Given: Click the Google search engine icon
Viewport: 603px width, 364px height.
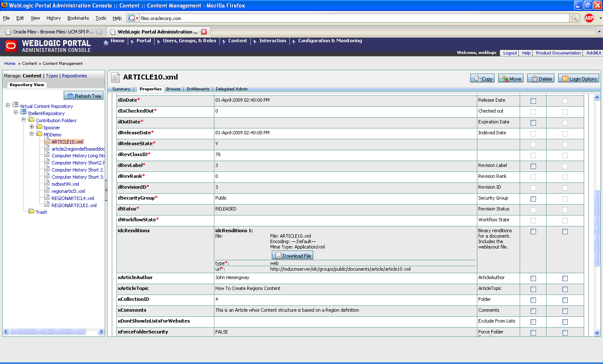Looking at the screenshot, I should pos(131,18).
